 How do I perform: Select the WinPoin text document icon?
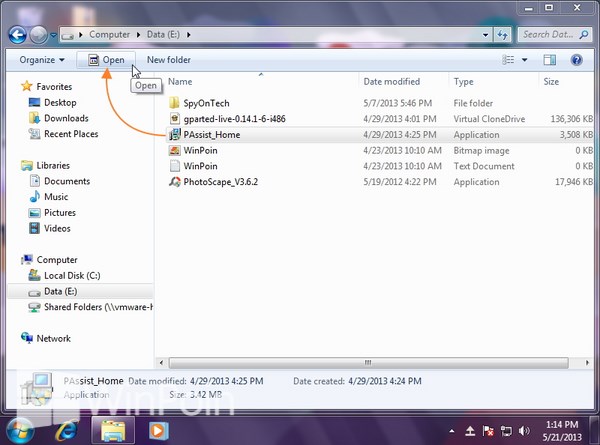[174, 166]
